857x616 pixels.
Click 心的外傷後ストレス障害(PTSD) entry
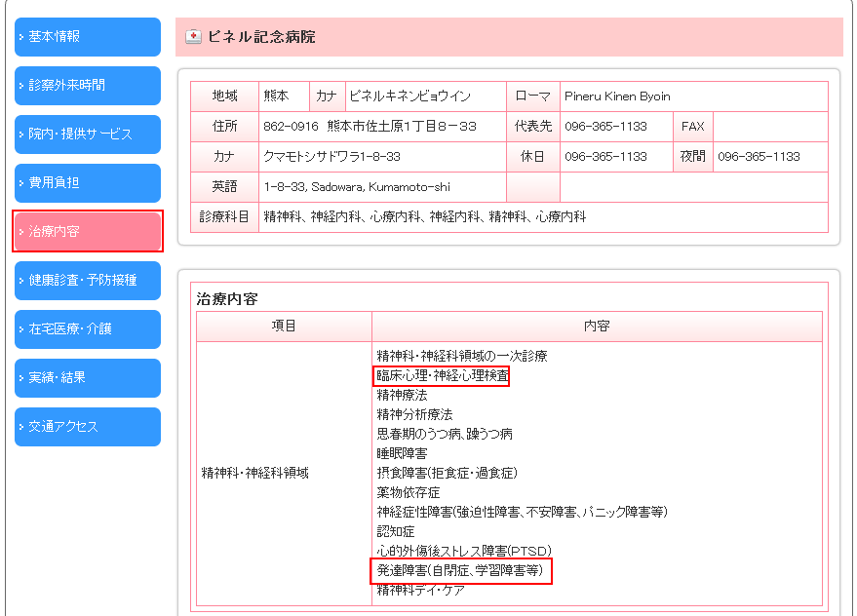tap(464, 551)
